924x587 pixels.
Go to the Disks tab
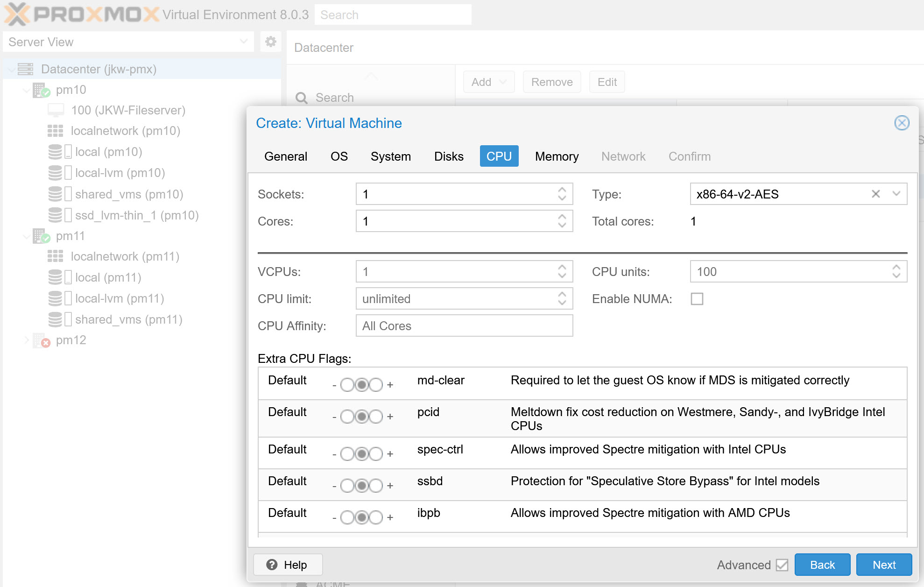448,156
